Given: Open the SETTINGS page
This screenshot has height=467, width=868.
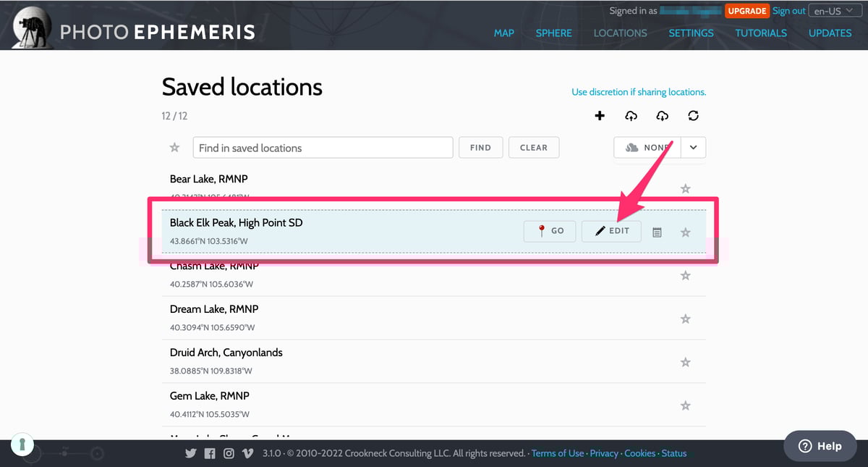Looking at the screenshot, I should pyautogui.click(x=691, y=33).
